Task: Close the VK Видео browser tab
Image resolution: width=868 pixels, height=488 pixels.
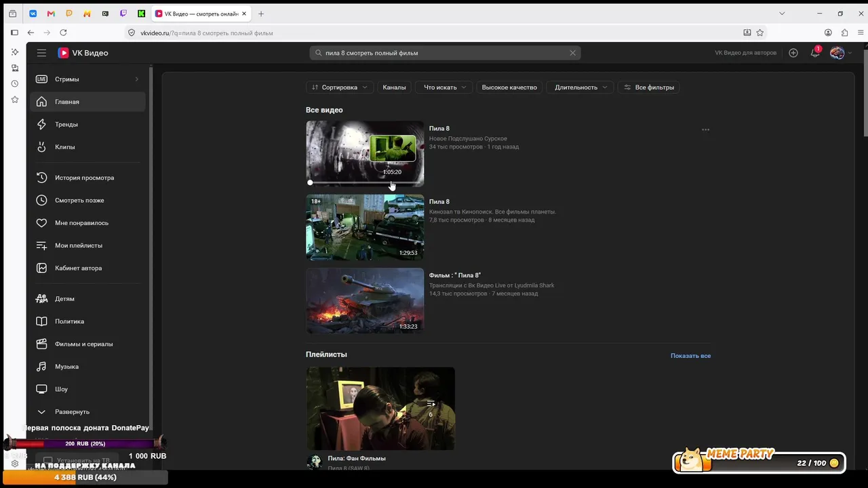Action: [x=243, y=14]
